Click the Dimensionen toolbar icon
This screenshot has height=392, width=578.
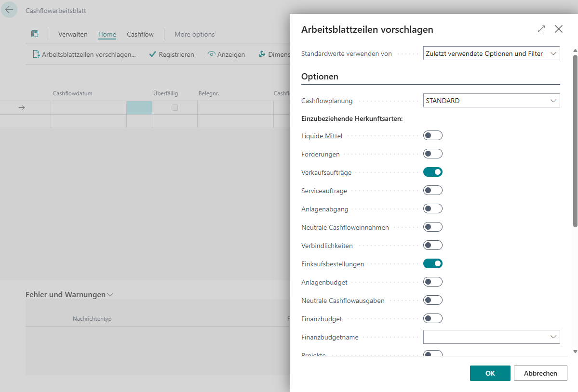[262, 54]
